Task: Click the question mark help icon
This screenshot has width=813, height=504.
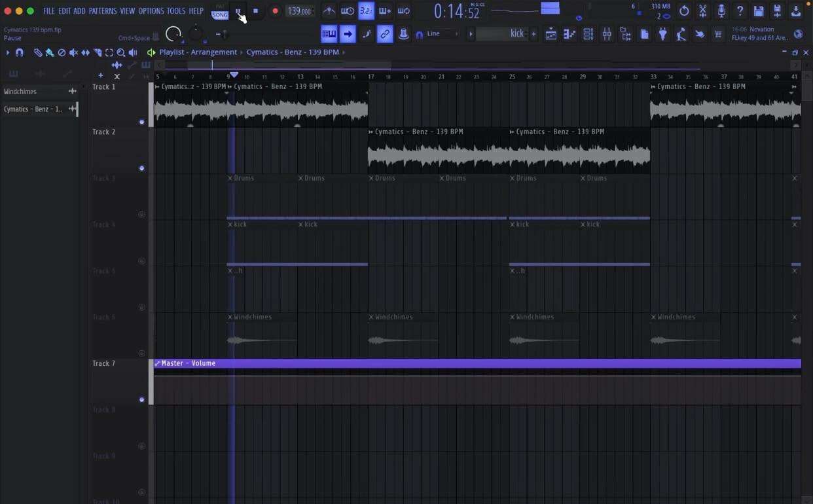Action: click(x=740, y=11)
